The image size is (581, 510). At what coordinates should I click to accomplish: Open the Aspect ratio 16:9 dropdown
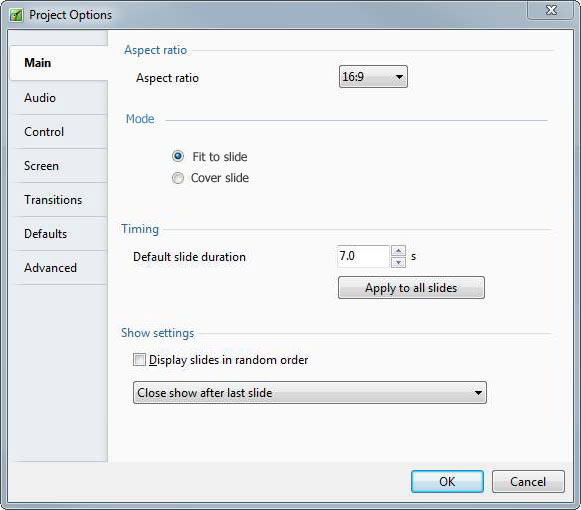[x=373, y=77]
